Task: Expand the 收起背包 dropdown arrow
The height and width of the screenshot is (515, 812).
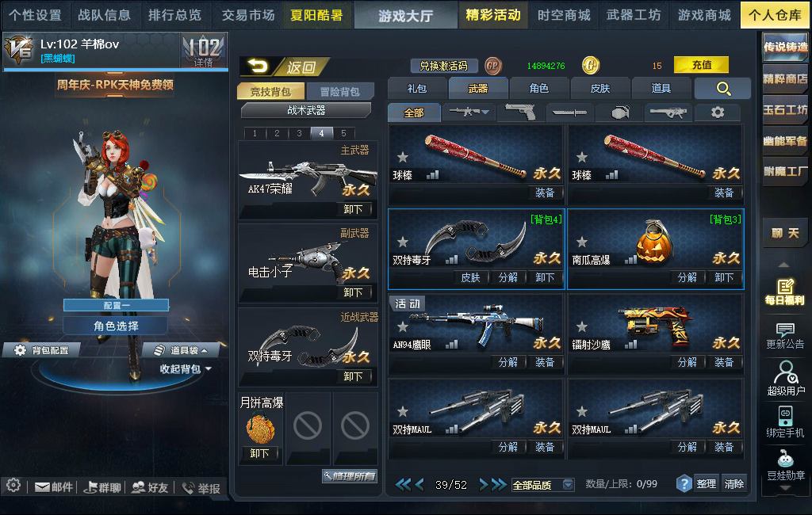Action: coord(209,369)
